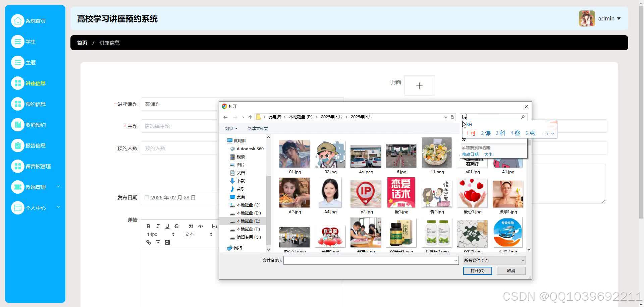The height and width of the screenshot is (307, 644).
Task: Toggle underline formatting in editor
Action: [x=167, y=226]
